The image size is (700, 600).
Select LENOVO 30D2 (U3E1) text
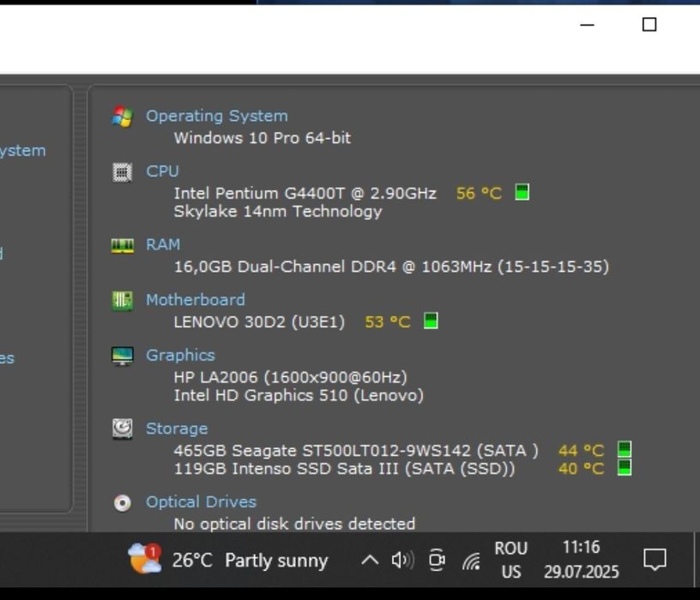point(259,322)
